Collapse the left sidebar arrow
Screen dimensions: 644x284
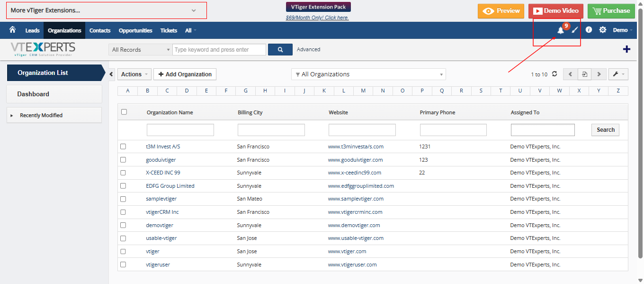(112, 74)
